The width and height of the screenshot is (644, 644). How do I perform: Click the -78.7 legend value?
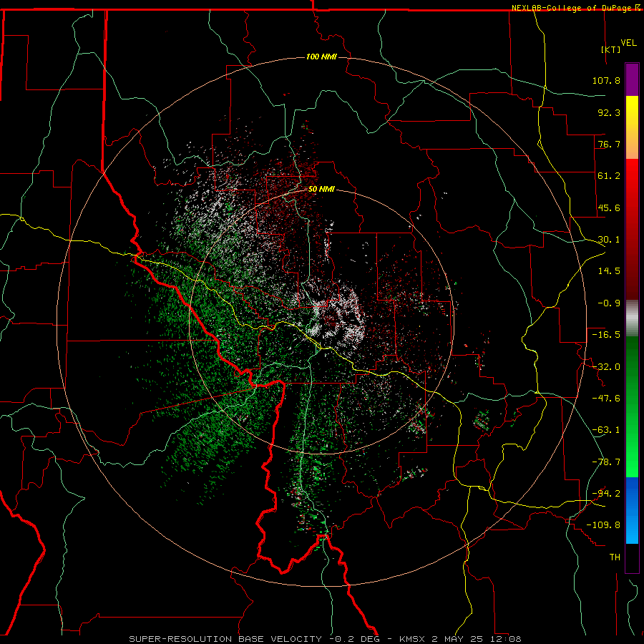click(x=606, y=462)
